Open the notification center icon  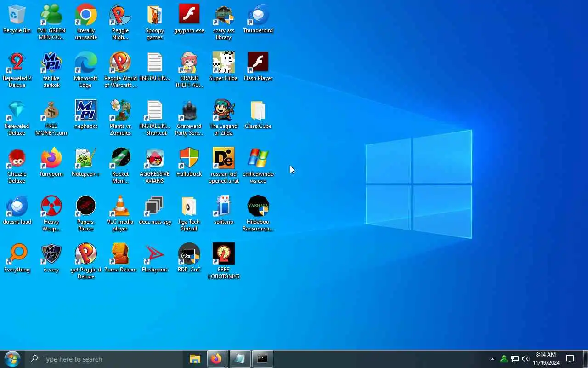coord(571,359)
